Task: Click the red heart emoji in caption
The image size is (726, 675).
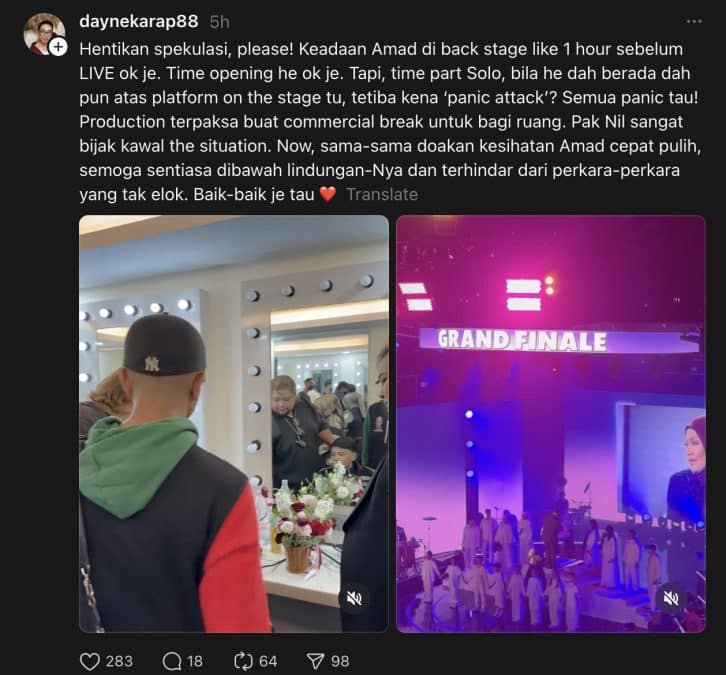Action: [328, 194]
